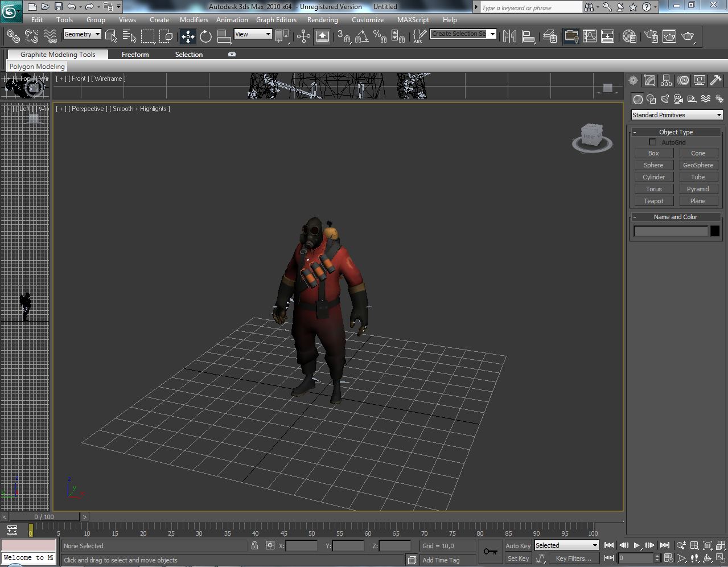
Task: Toggle Angle Snap
Action: click(x=361, y=36)
